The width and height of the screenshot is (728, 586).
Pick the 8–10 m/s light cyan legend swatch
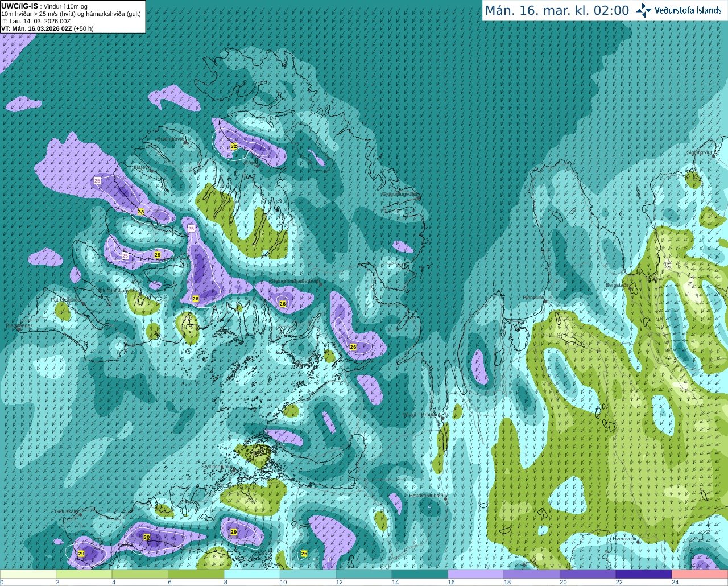[252, 574]
